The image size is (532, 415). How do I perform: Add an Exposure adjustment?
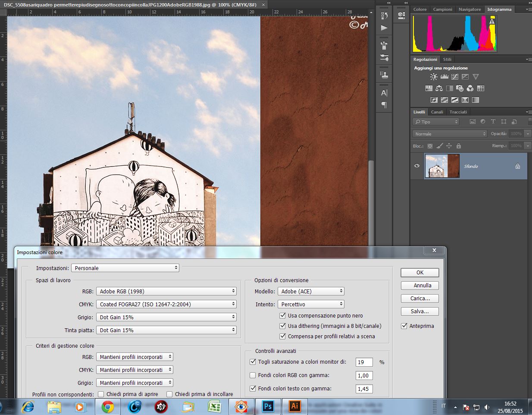465,77
